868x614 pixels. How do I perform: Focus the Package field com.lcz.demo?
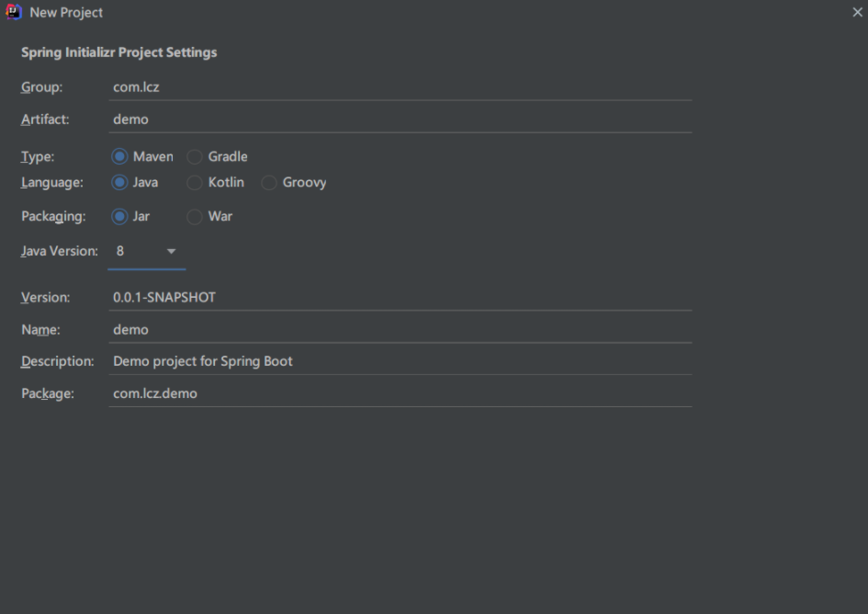(400, 393)
